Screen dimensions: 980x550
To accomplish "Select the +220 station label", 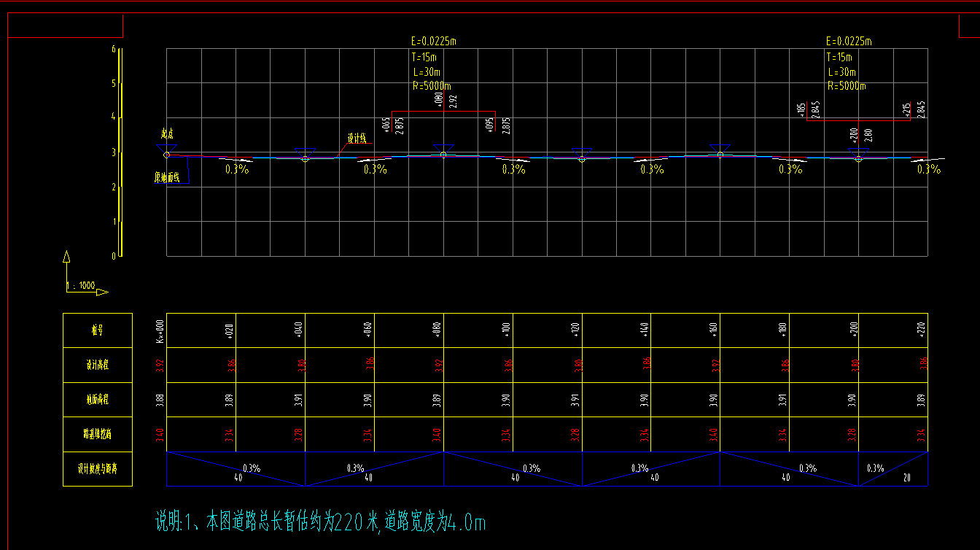I will [922, 331].
